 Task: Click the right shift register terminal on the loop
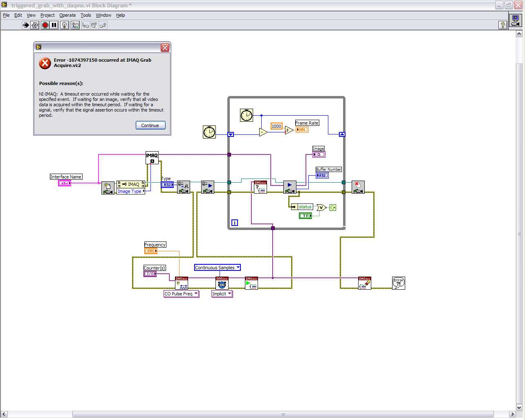[342, 134]
